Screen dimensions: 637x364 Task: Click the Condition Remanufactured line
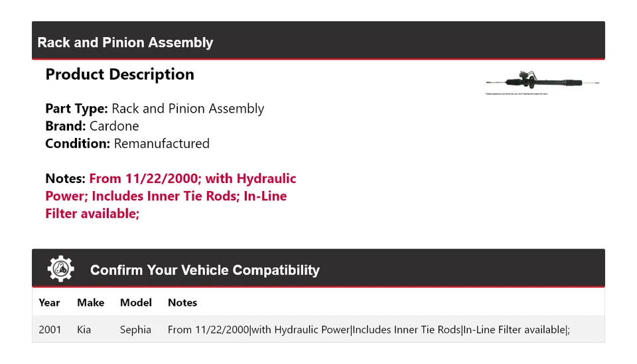coord(127,143)
